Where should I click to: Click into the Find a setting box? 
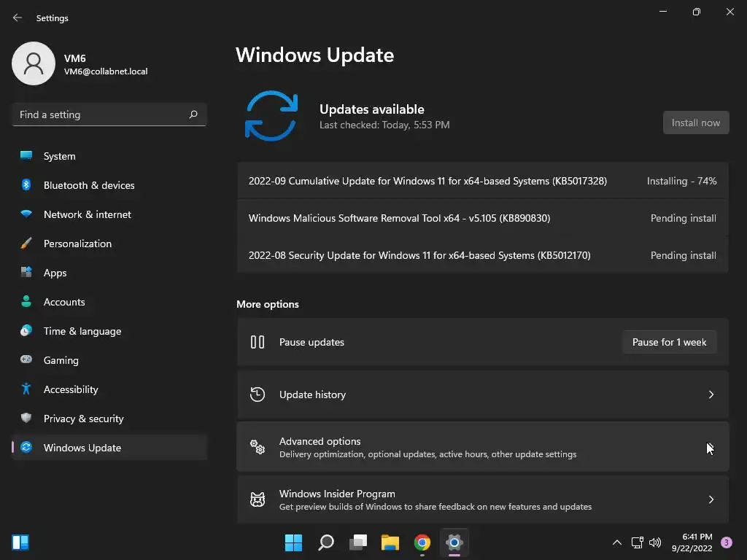pyautogui.click(x=109, y=114)
